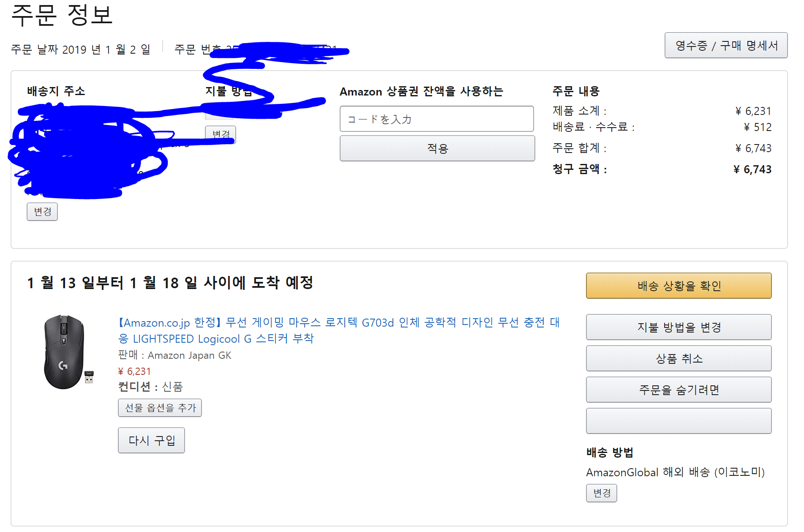Click 변경 button under 배송 방법
This screenshot has height=532, width=804.
click(x=601, y=493)
